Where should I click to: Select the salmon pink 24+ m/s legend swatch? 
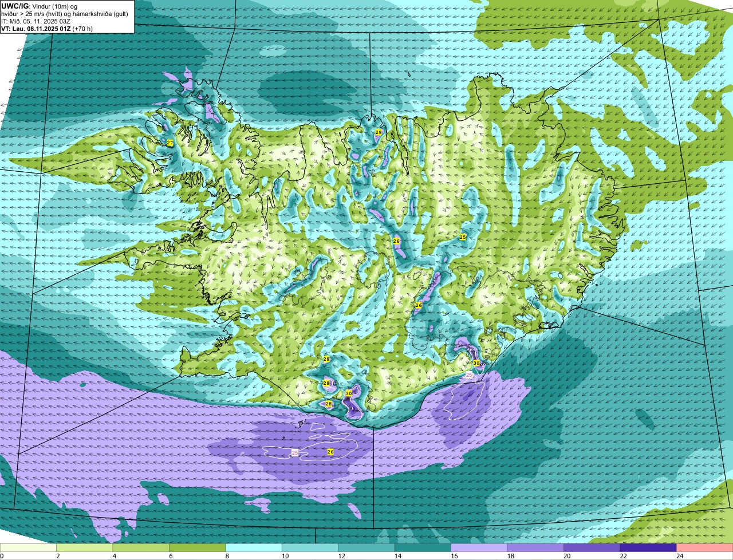pos(705,548)
